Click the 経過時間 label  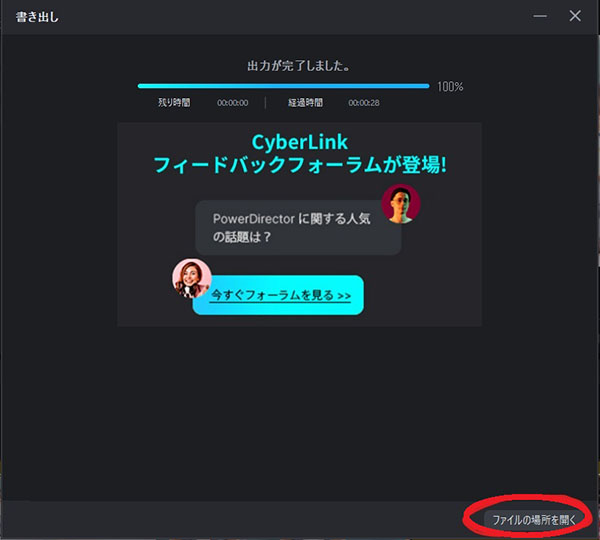tap(305, 103)
